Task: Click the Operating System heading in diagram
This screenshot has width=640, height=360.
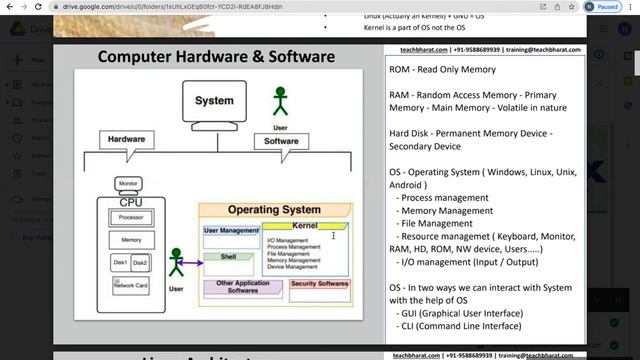Action: pos(274,210)
